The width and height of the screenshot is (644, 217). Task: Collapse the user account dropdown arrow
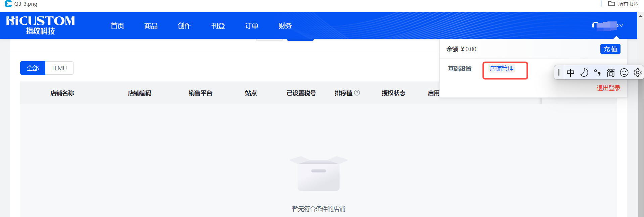[621, 25]
